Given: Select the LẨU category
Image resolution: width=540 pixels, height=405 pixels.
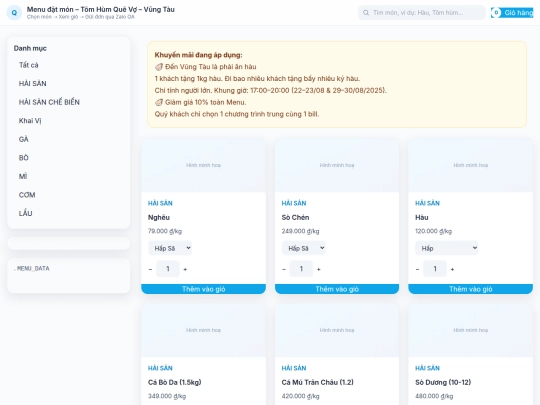Looking at the screenshot, I should pyautogui.click(x=69, y=214).
